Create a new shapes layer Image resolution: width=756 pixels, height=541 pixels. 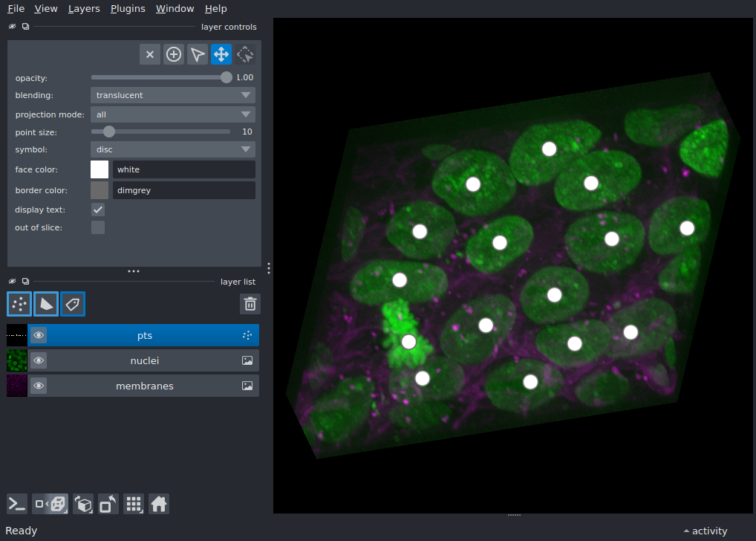click(46, 304)
